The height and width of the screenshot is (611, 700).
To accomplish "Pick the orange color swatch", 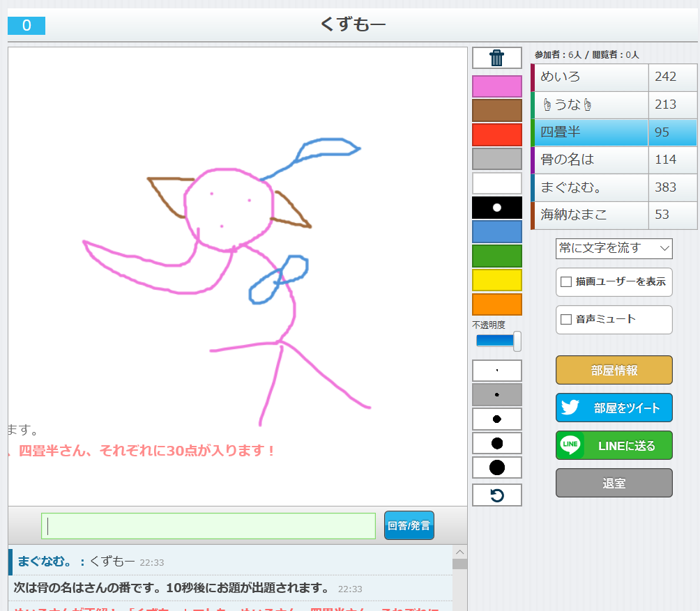I will [497, 304].
